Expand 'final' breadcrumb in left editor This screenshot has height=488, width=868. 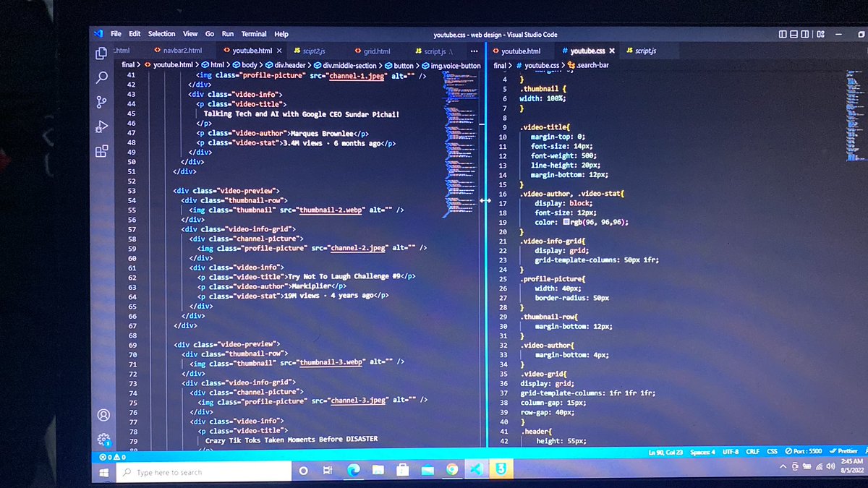coord(129,65)
